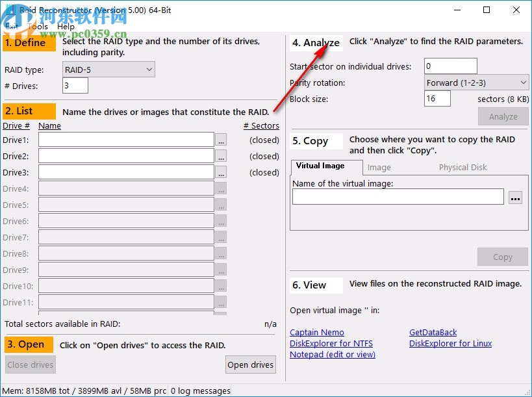Click the Open drives button
The height and width of the screenshot is (397, 532).
250,365
